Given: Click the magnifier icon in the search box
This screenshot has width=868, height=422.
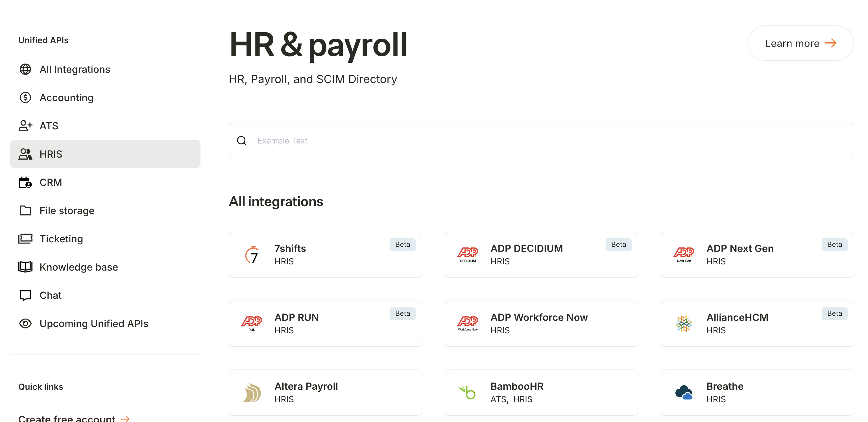Looking at the screenshot, I should tap(242, 141).
